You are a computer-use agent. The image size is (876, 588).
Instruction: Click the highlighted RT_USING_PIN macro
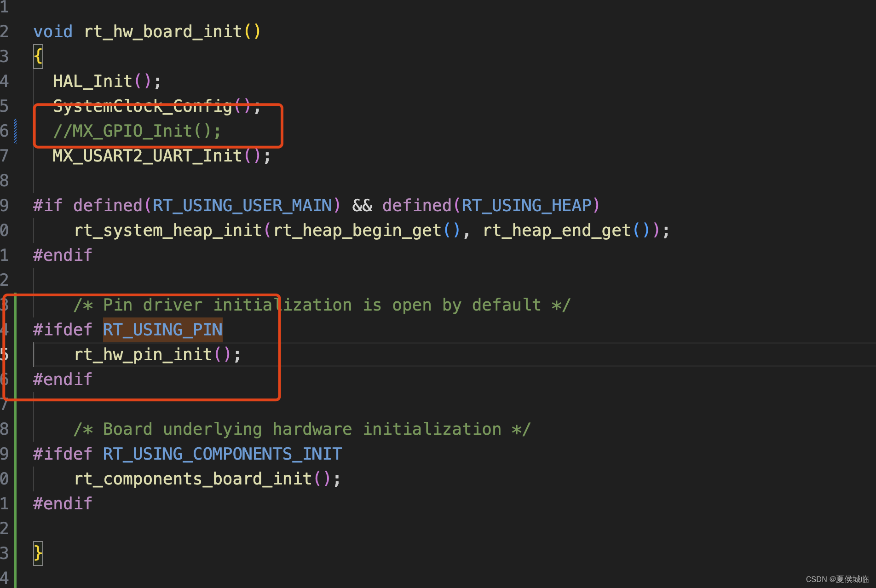coord(162,330)
